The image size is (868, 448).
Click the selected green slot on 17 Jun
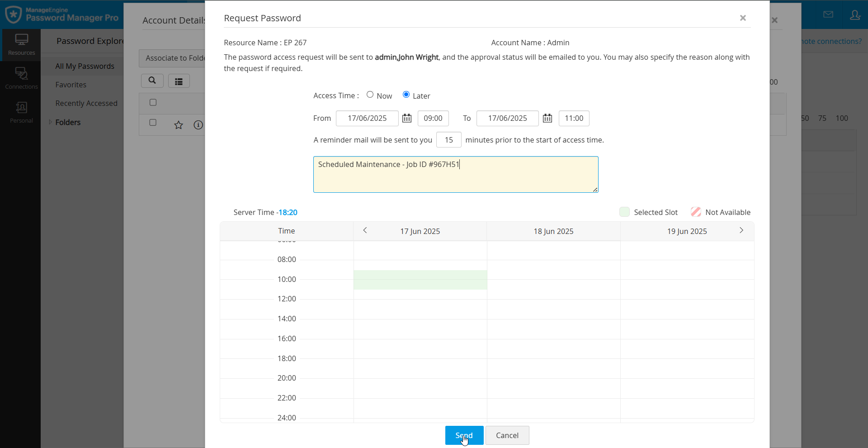[420, 280]
